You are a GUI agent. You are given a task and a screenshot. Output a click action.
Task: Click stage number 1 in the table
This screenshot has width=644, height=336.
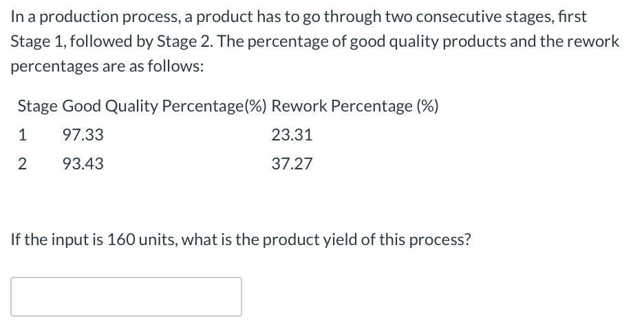click(23, 135)
